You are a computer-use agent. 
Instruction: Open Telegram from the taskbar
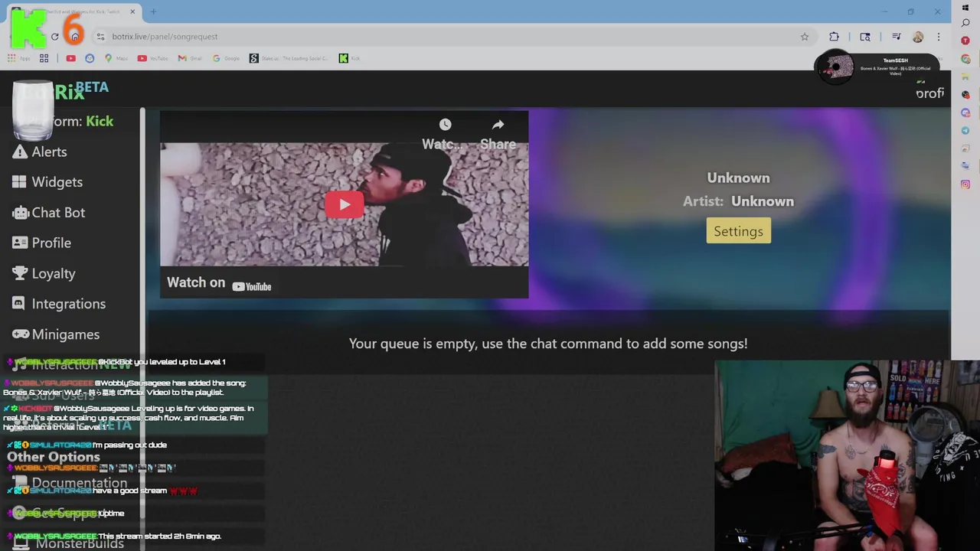click(x=965, y=130)
